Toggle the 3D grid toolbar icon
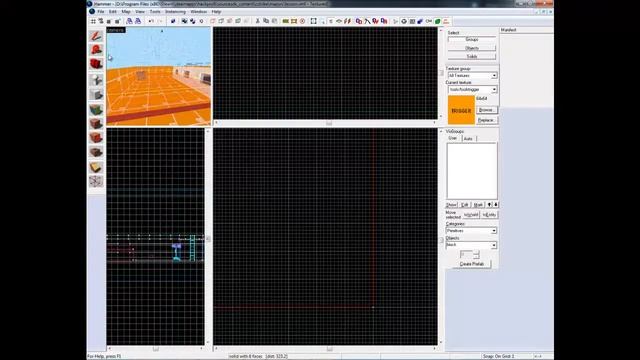The width and height of the screenshot is (640, 360). (x=100, y=21)
